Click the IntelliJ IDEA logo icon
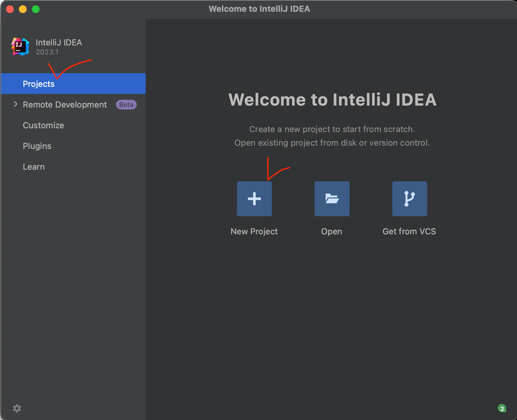517x420 pixels. point(20,47)
